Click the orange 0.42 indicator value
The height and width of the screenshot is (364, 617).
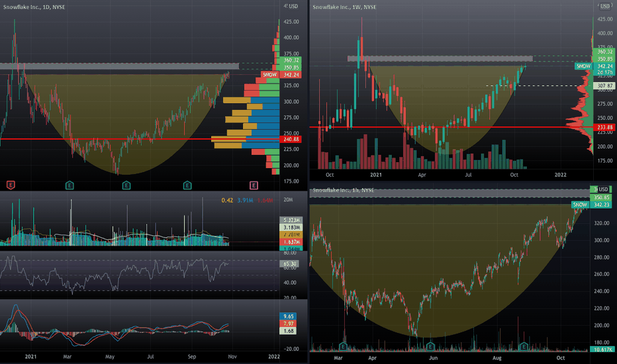[227, 201]
